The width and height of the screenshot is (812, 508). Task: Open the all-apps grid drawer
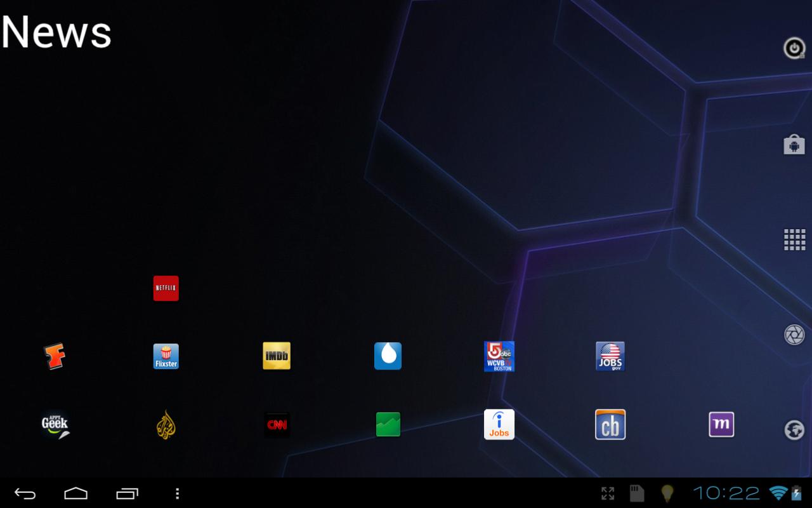794,239
